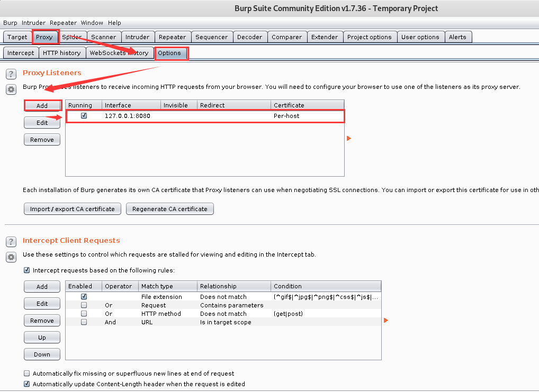Enable automatically fix missing new lines option
The height and width of the screenshot is (392, 539).
click(x=27, y=373)
